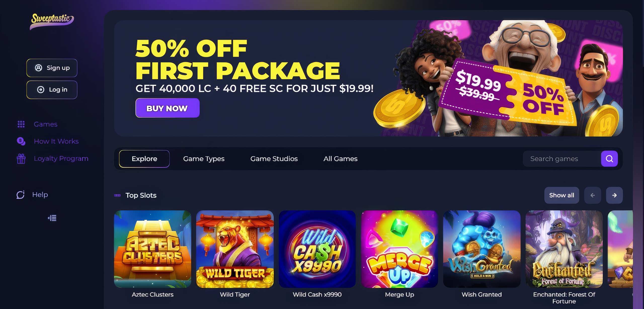
Task: Click the purple search magnifier button
Action: click(x=609, y=159)
